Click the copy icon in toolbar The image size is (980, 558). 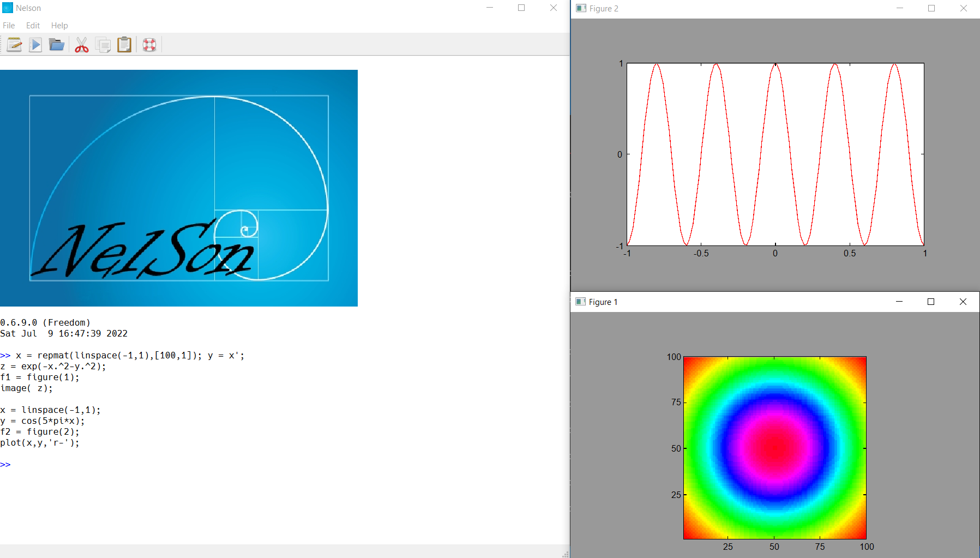(103, 45)
